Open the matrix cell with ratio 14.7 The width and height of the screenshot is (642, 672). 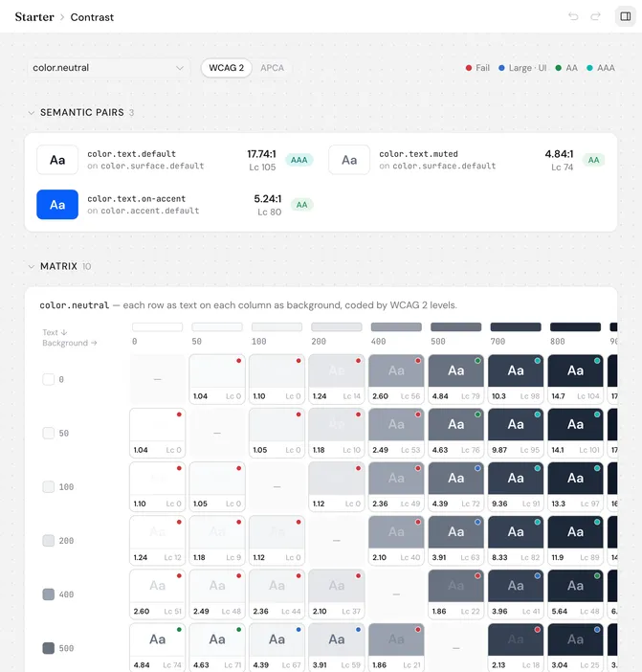pyautogui.click(x=575, y=379)
